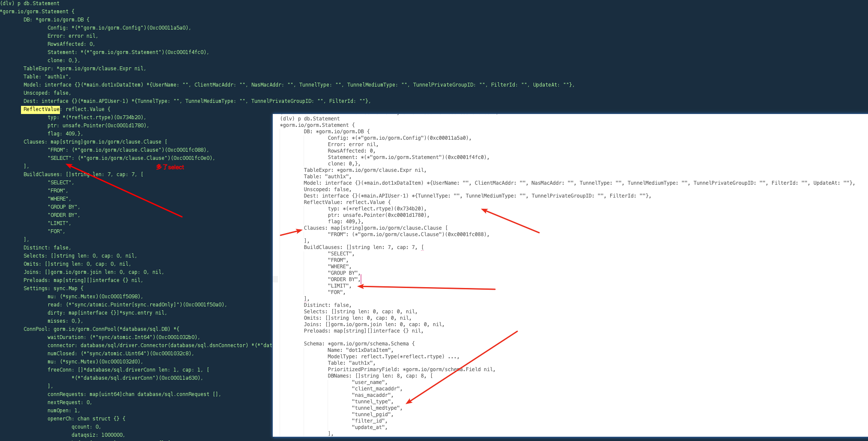Click "Distinct: false," in dark terminal

[x=48, y=248]
